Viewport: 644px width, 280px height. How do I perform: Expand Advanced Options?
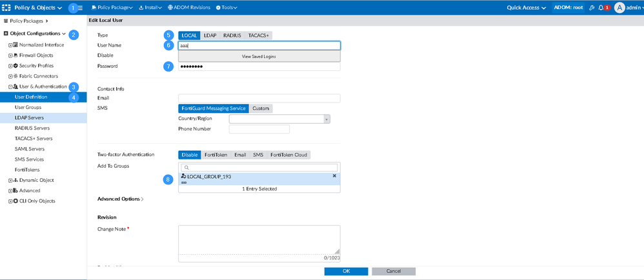(x=120, y=199)
